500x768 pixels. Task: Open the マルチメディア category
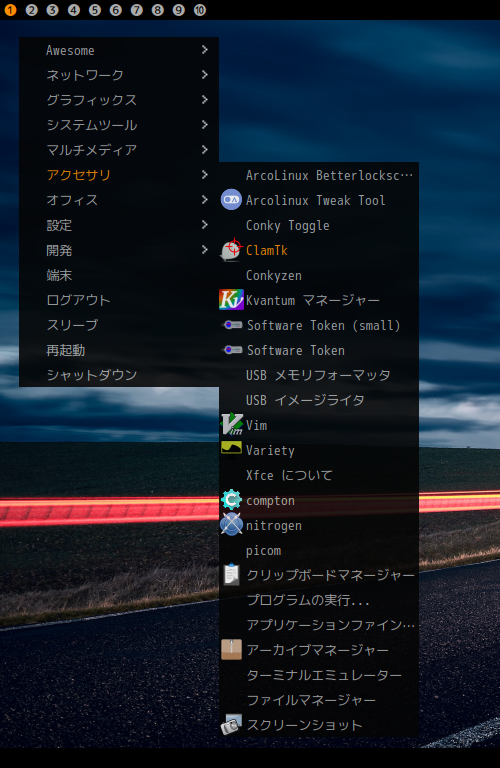click(x=119, y=150)
